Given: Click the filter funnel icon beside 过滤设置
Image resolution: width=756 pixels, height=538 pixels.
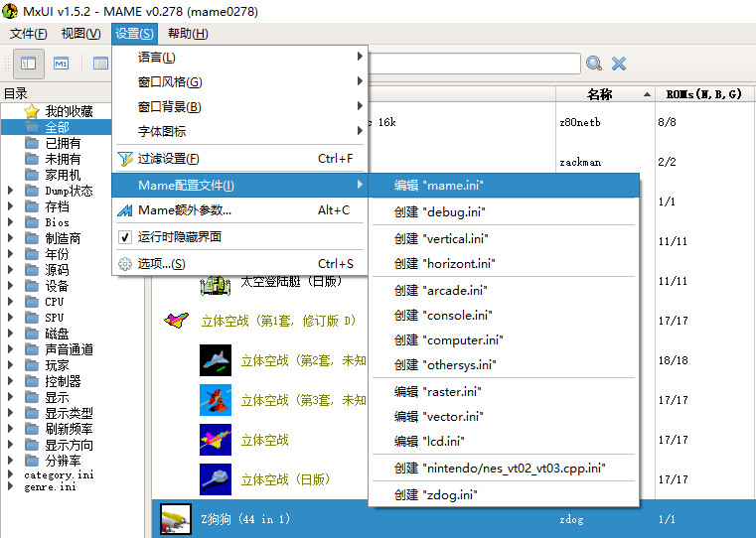Looking at the screenshot, I should (125, 159).
